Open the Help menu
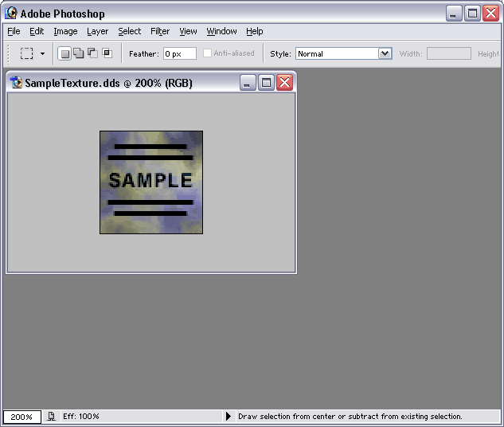 [255, 31]
